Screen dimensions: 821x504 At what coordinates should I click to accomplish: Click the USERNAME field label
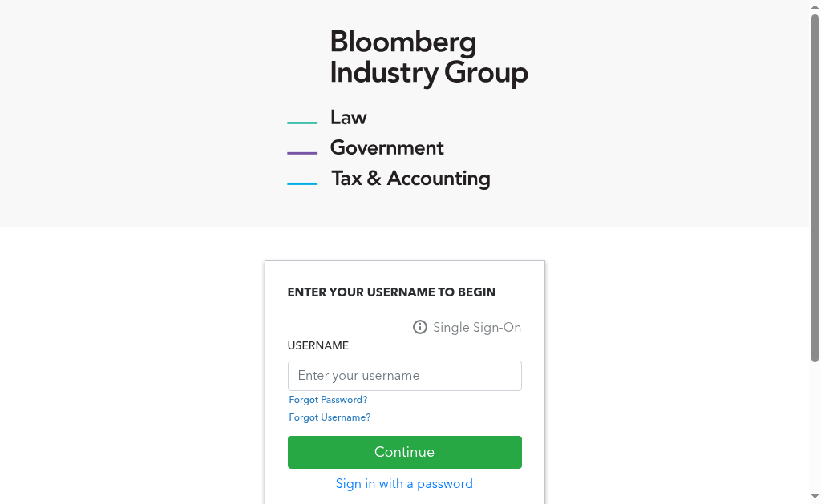pos(317,345)
